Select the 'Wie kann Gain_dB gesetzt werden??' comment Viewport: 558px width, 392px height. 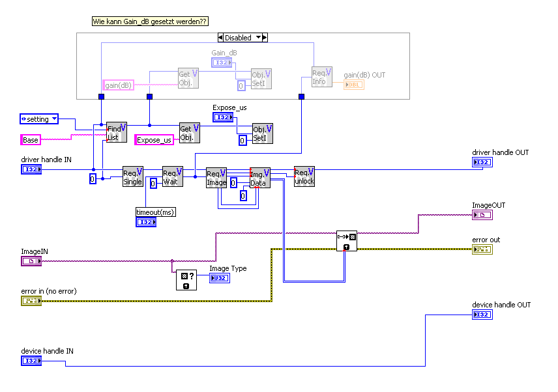click(x=150, y=21)
